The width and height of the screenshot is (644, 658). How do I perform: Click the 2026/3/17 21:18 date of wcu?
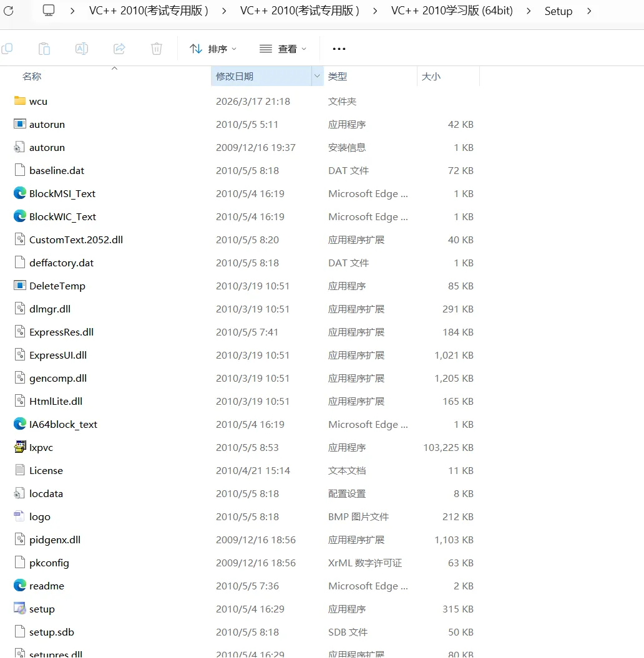tap(253, 101)
